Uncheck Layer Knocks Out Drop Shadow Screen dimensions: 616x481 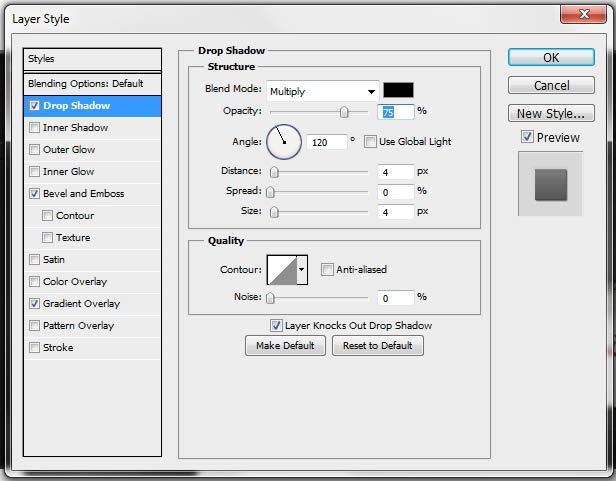[276, 325]
